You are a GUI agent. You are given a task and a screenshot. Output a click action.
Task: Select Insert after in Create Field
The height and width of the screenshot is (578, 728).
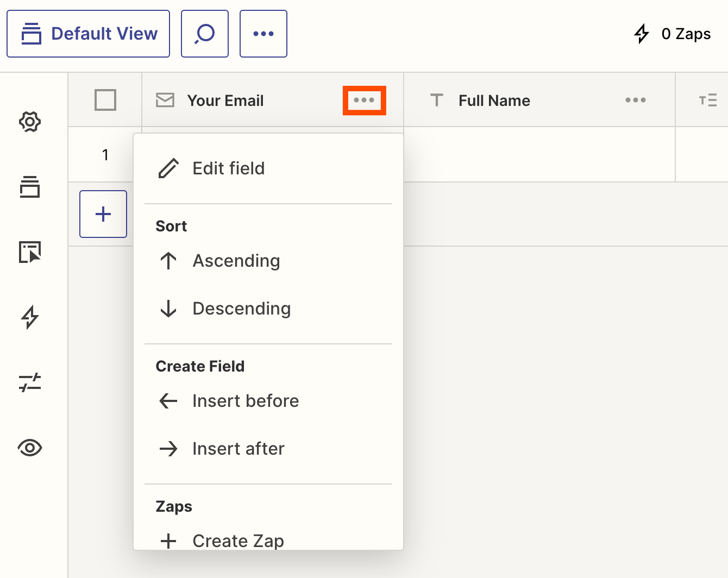(x=239, y=449)
